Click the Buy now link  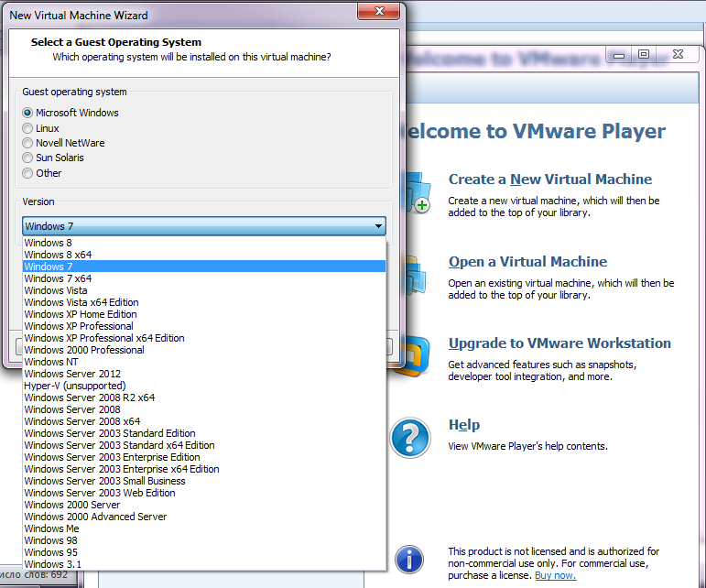tap(555, 575)
